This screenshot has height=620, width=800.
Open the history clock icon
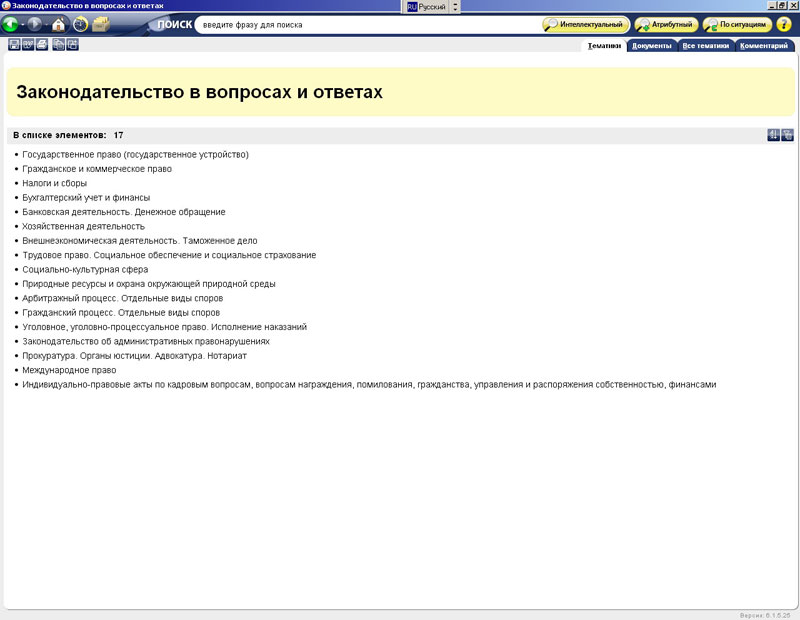click(80, 24)
